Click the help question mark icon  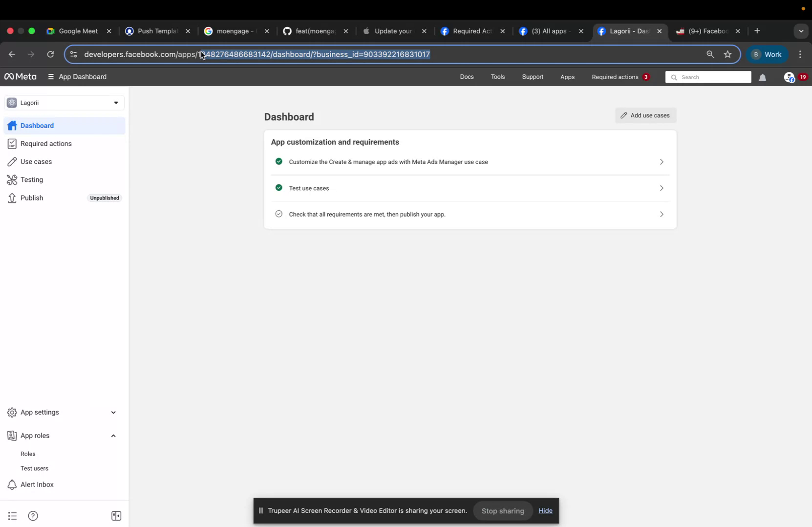[33, 516]
